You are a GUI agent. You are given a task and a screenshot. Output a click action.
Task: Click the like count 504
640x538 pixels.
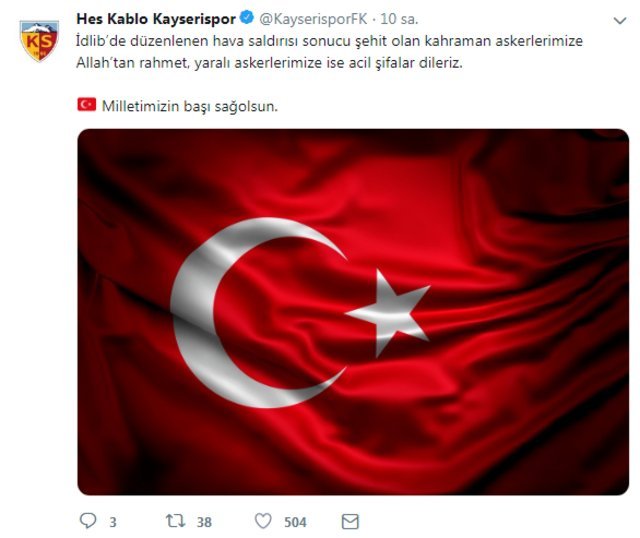pyautogui.click(x=295, y=522)
